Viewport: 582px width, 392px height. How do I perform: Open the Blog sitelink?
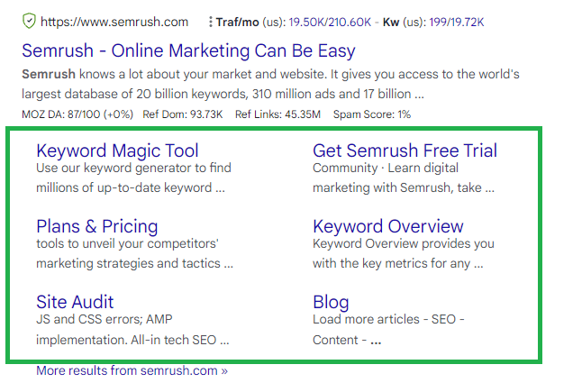click(331, 302)
